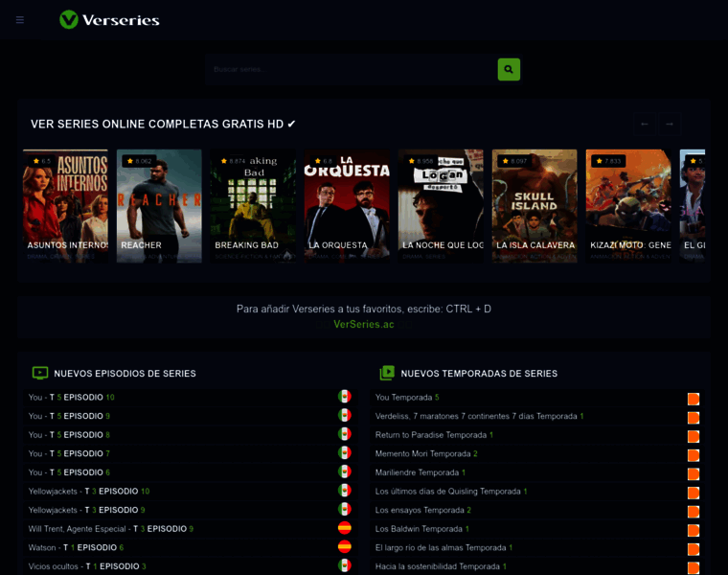Click orange icon on Memento Mori row
Image resolution: width=728 pixels, height=575 pixels.
coord(694,455)
